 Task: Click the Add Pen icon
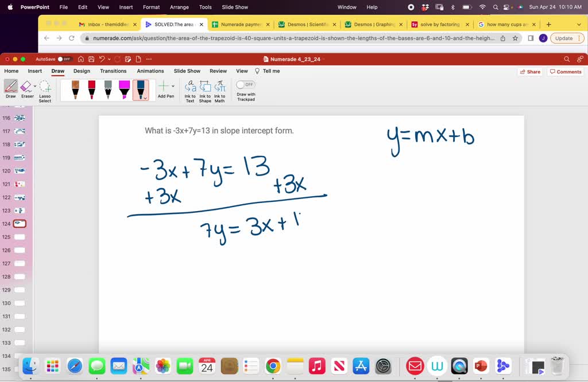coord(164,86)
